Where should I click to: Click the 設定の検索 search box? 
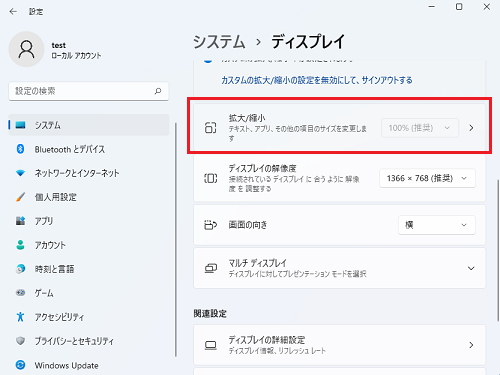[x=89, y=91]
